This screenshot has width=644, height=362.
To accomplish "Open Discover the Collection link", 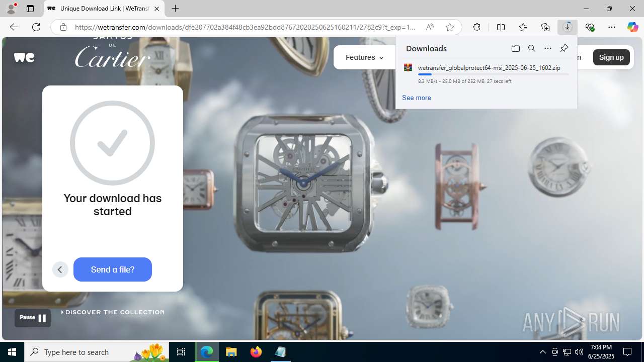I will click(x=113, y=312).
